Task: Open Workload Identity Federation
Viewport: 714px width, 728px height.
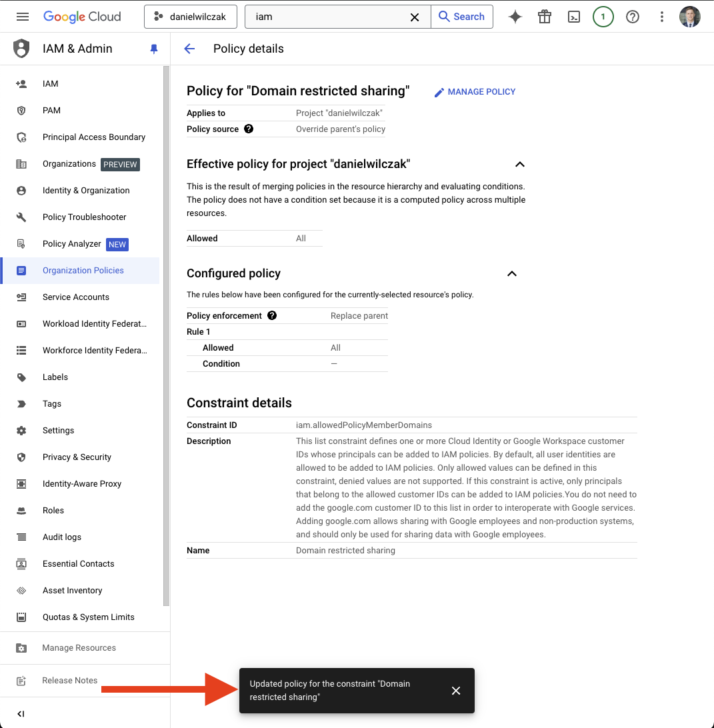Action: (80, 324)
